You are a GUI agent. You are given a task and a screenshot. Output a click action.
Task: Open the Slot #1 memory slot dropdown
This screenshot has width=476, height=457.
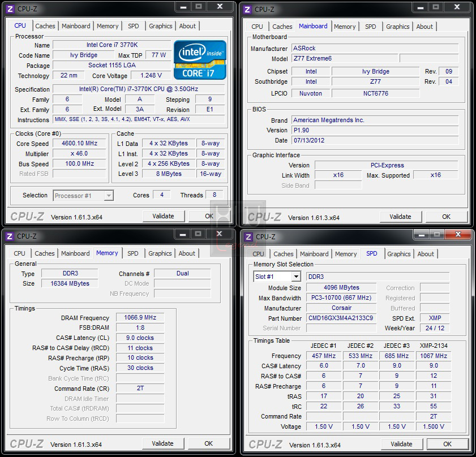[x=277, y=277]
